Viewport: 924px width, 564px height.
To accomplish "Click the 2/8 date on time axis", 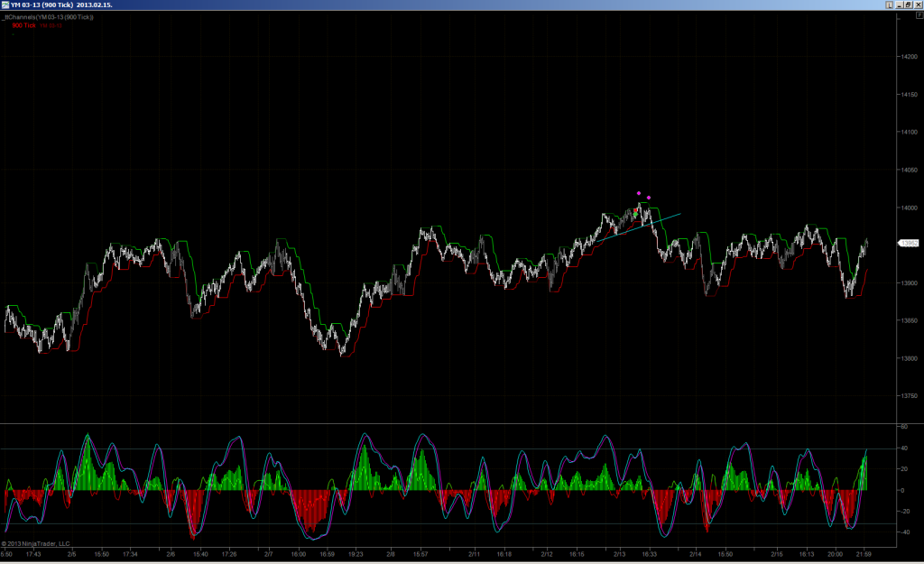I will point(390,554).
